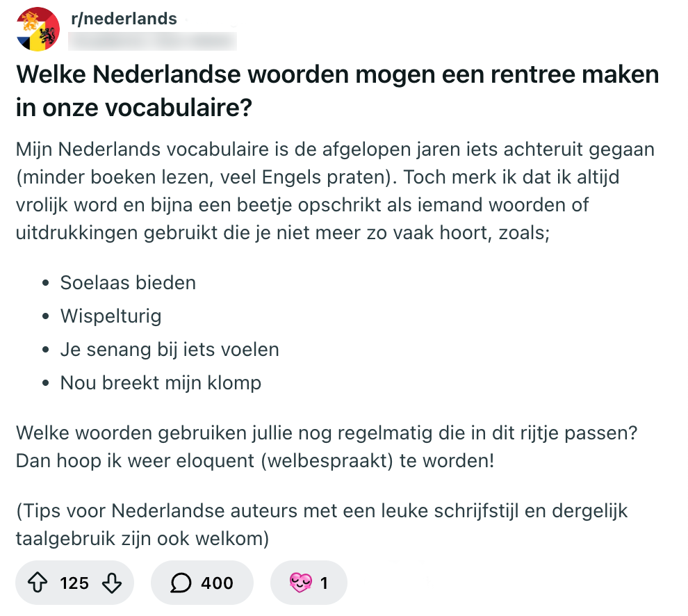Click the parenthetical tips about Nederlandse auteurs

pyautogui.click(x=321, y=524)
